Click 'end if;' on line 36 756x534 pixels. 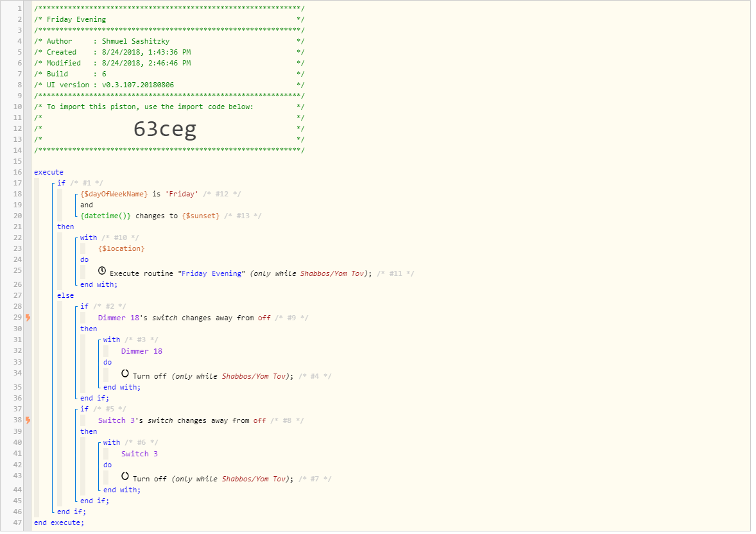pyautogui.click(x=94, y=399)
